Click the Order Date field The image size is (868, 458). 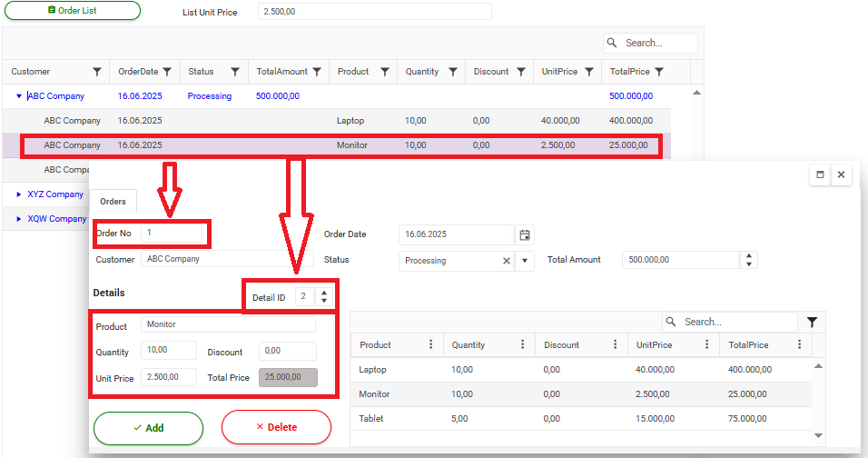pyautogui.click(x=457, y=234)
